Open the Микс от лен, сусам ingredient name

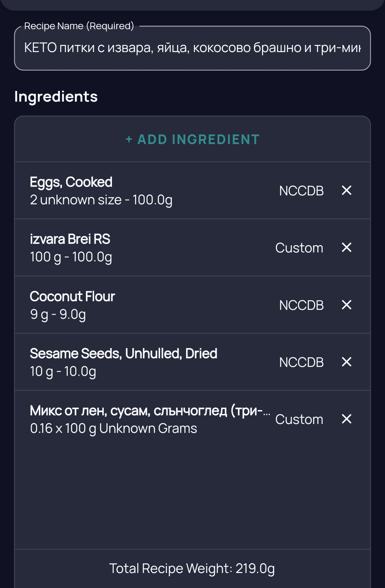[x=150, y=411]
